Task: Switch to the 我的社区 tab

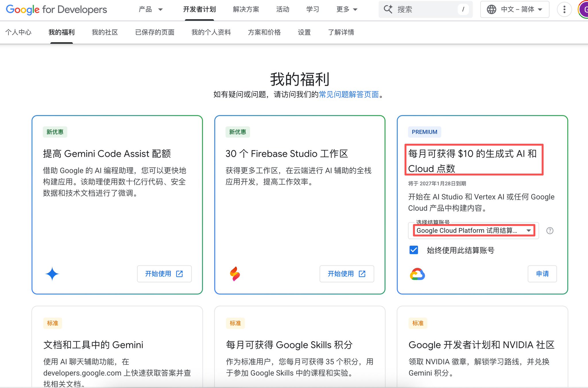Action: pyautogui.click(x=105, y=32)
